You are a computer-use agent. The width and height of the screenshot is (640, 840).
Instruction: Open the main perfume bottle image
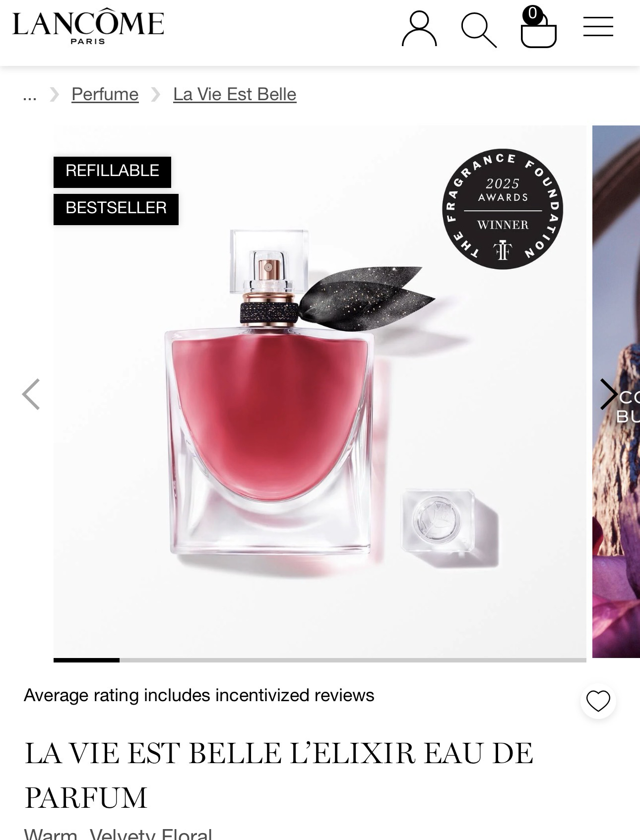pyautogui.click(x=320, y=392)
